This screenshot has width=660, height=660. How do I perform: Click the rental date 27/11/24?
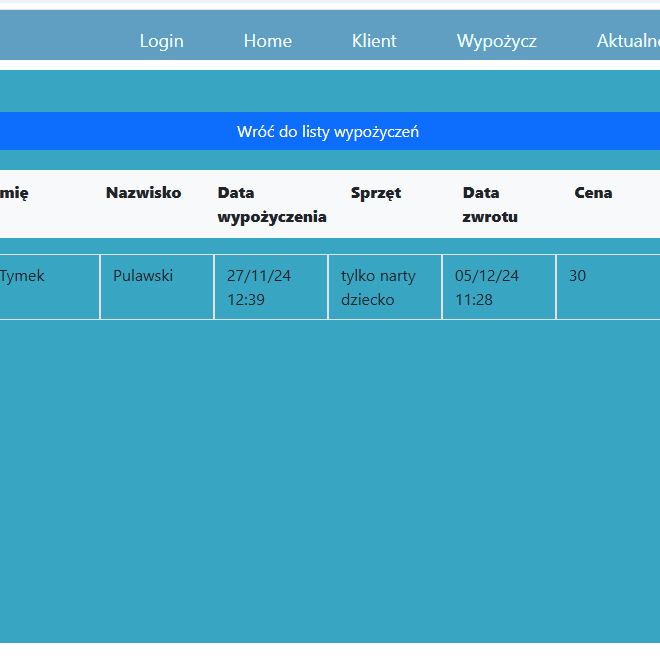tap(259, 276)
